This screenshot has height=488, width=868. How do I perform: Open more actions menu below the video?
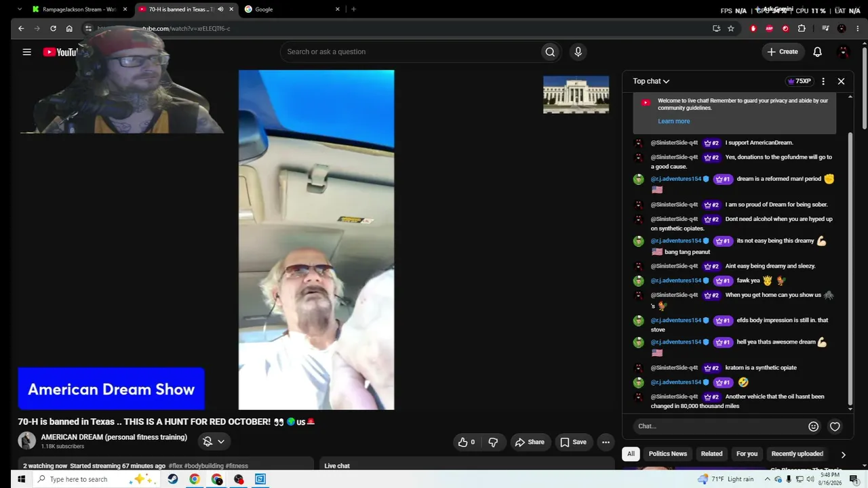(x=606, y=442)
